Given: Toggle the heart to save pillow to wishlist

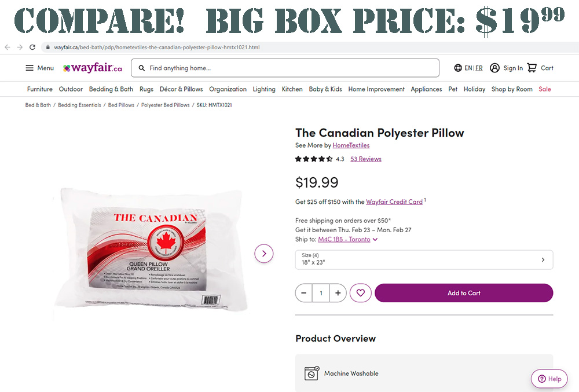Looking at the screenshot, I should coord(360,293).
